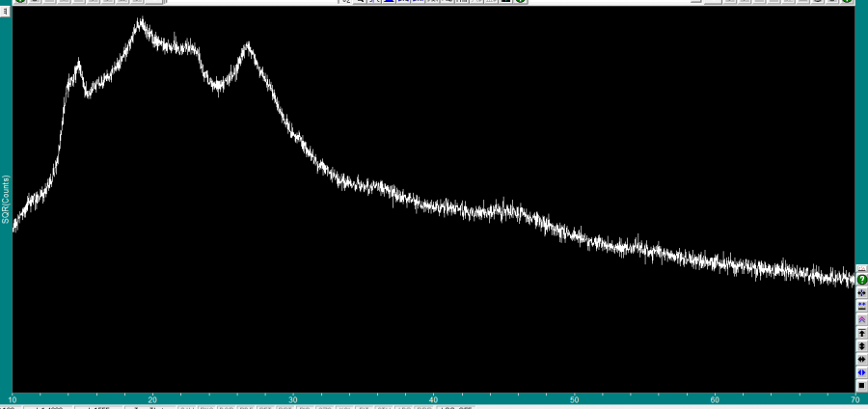
Task: Click the x-axis label 20
Action: coord(152,399)
